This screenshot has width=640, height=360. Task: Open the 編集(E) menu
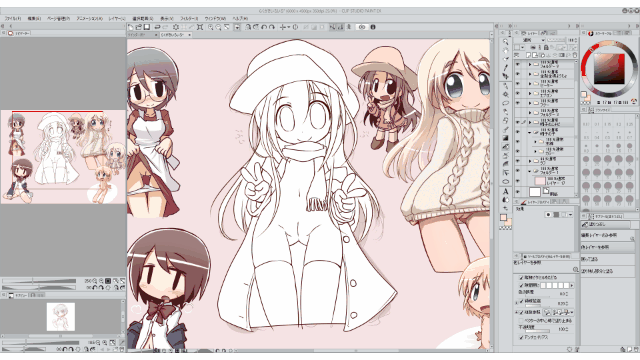[34, 18]
